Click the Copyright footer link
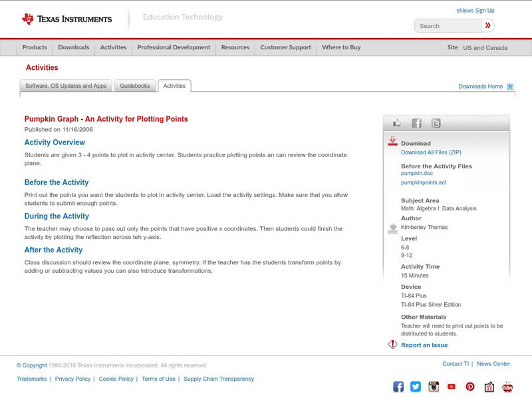532x398 pixels. pos(31,365)
